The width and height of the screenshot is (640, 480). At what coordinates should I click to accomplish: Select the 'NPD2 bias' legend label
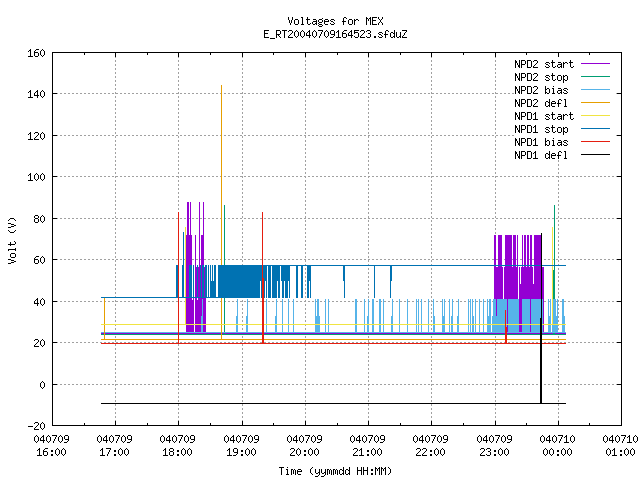click(541, 90)
